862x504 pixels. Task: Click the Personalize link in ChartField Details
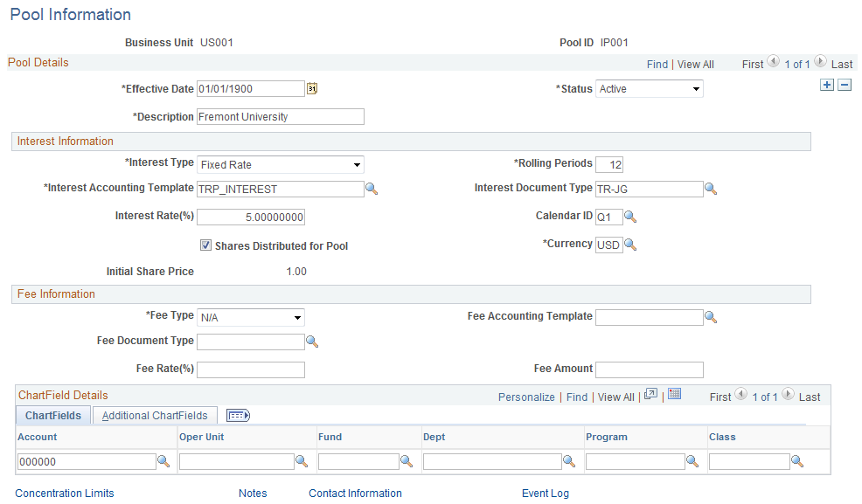[x=526, y=397]
